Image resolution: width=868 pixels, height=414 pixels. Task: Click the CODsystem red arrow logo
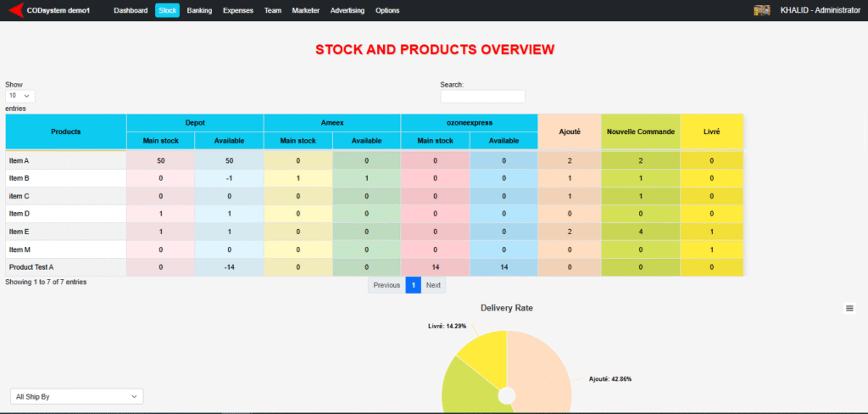click(14, 10)
